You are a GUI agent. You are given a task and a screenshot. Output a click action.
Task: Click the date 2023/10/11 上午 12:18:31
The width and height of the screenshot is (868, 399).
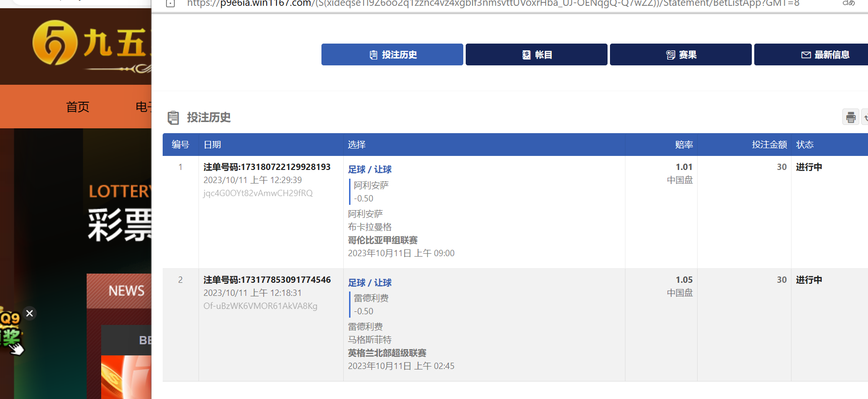pos(252,293)
